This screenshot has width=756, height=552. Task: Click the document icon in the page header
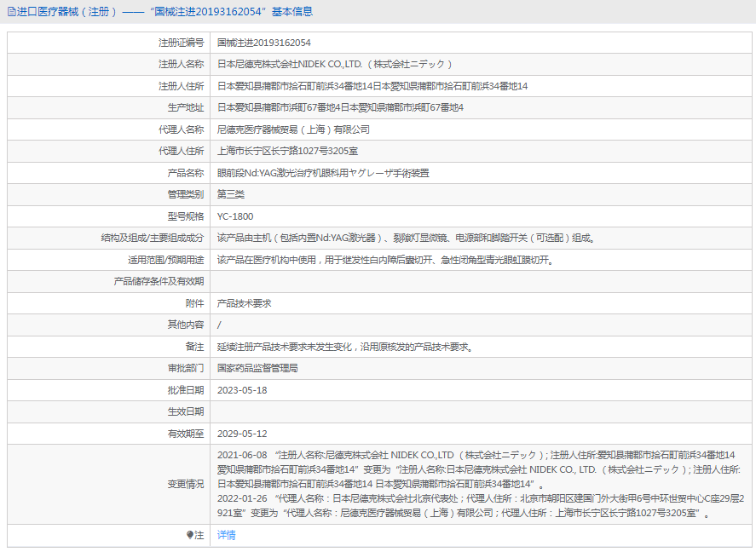(x=11, y=12)
